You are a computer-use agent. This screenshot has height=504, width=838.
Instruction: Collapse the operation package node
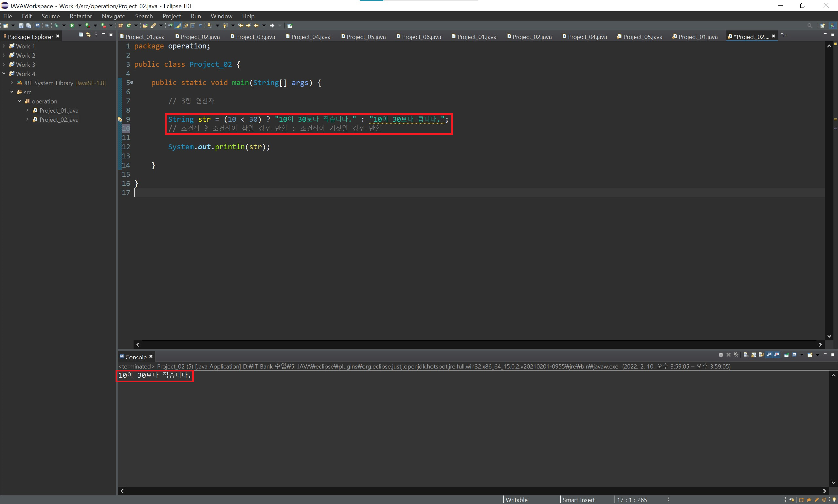(x=19, y=101)
